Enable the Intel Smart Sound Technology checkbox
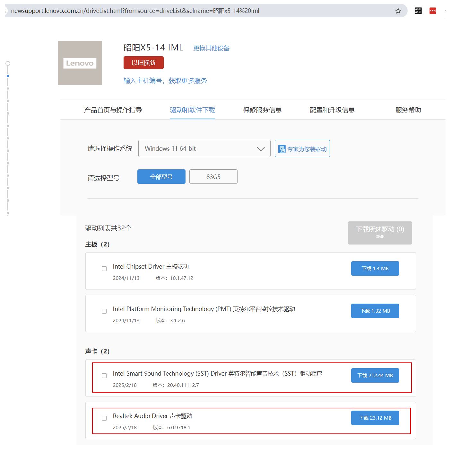476x454 pixels. pyautogui.click(x=104, y=376)
